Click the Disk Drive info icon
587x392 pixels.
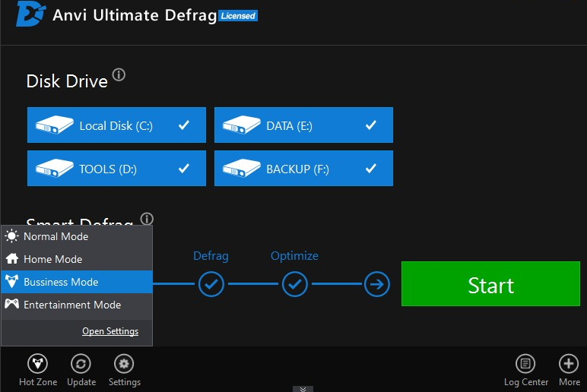[119, 75]
